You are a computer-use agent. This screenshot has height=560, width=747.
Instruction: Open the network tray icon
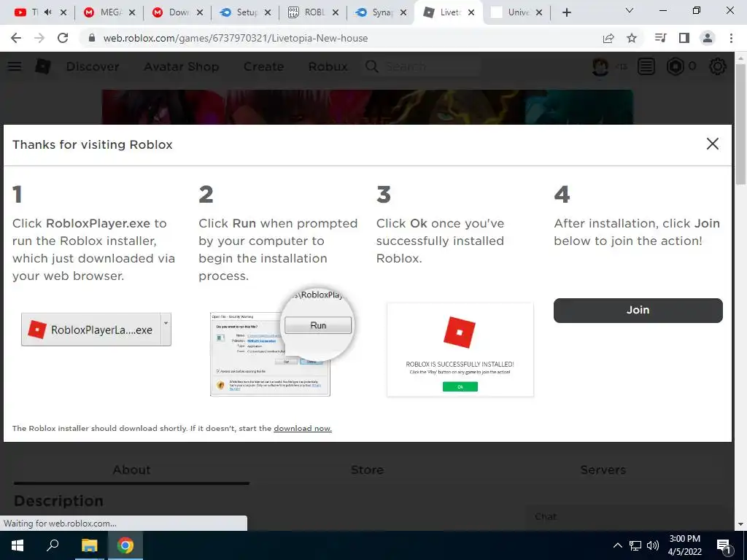(635, 545)
